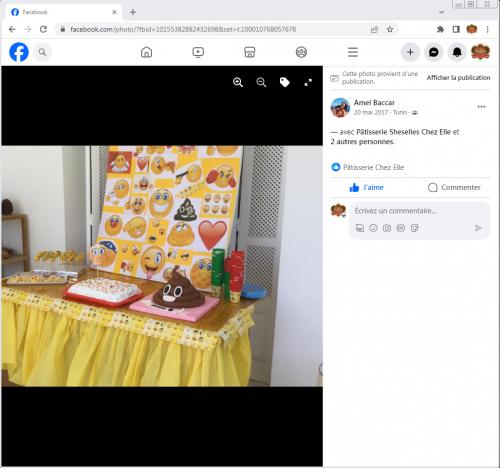Open a new browser tab
The height and width of the screenshot is (468, 500).
[133, 12]
